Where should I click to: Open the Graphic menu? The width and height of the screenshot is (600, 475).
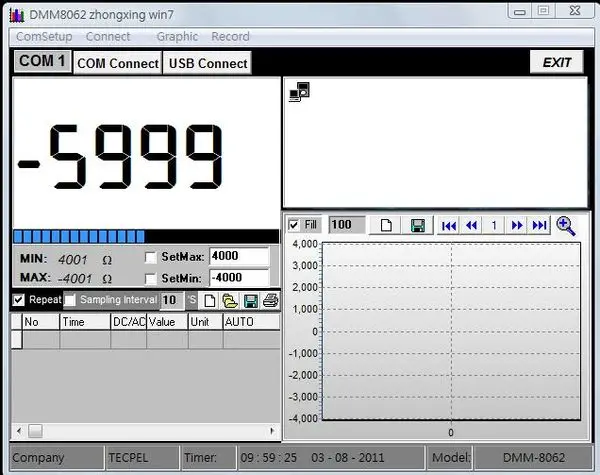[177, 36]
